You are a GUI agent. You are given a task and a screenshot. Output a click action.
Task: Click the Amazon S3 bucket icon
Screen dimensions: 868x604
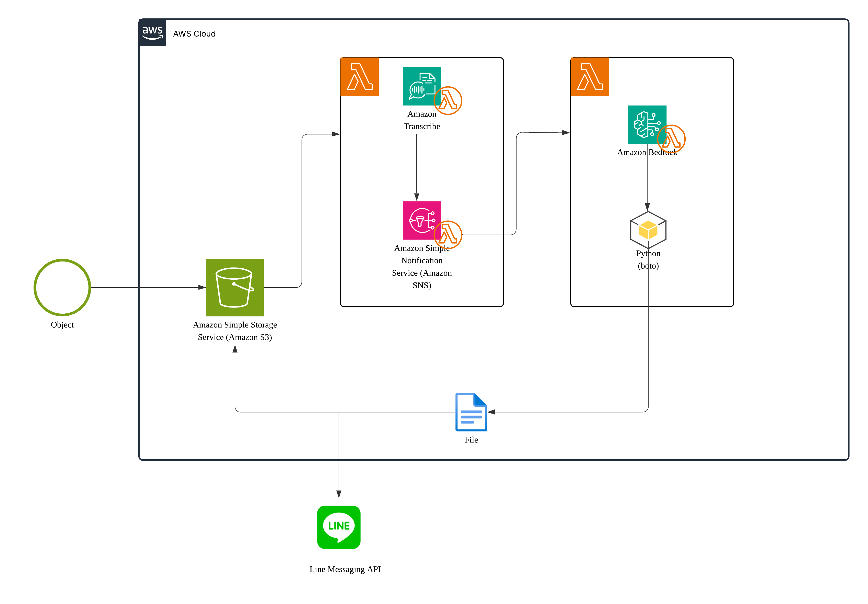(x=235, y=288)
